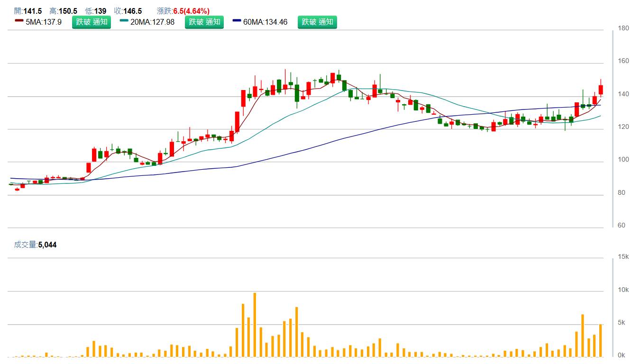Image resolution: width=641 pixels, height=364 pixels.
Task: Select the tallest orange volume bar
Action: 255,325
